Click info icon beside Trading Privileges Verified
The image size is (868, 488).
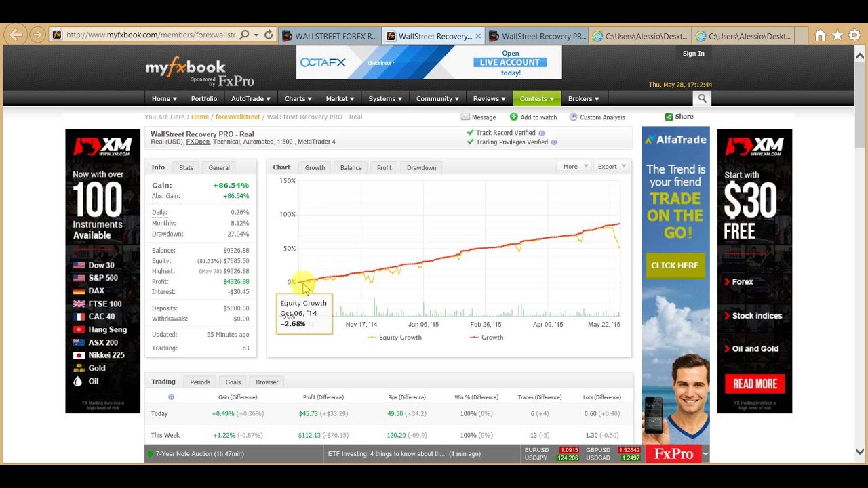554,142
